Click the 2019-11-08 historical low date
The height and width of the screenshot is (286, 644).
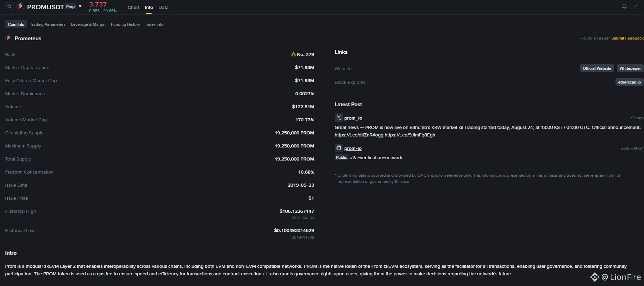coord(303,237)
